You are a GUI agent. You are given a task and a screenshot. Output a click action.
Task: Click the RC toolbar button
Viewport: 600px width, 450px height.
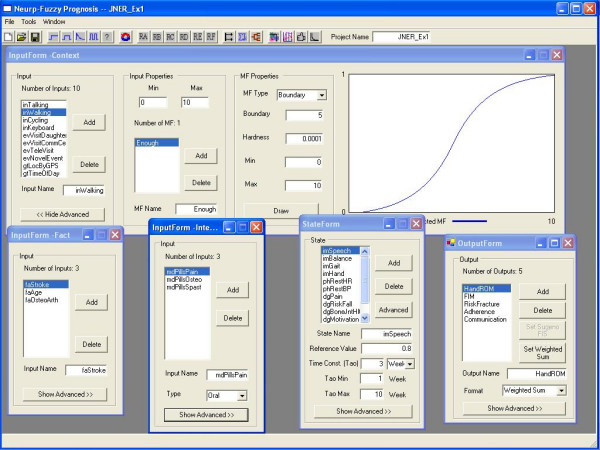pyautogui.click(x=170, y=37)
